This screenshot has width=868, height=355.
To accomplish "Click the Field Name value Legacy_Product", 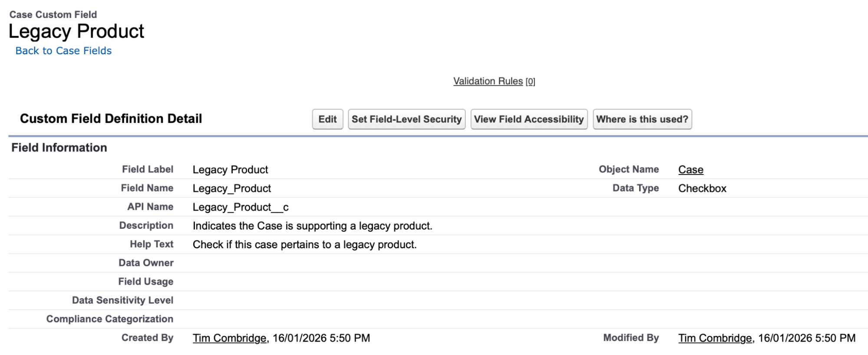I will (231, 188).
